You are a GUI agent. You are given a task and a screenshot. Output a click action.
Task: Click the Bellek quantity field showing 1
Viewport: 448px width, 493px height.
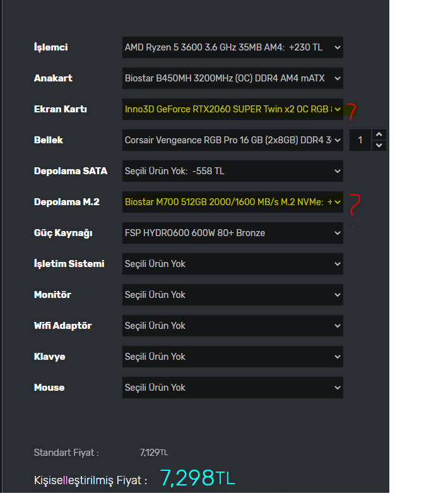click(360, 140)
